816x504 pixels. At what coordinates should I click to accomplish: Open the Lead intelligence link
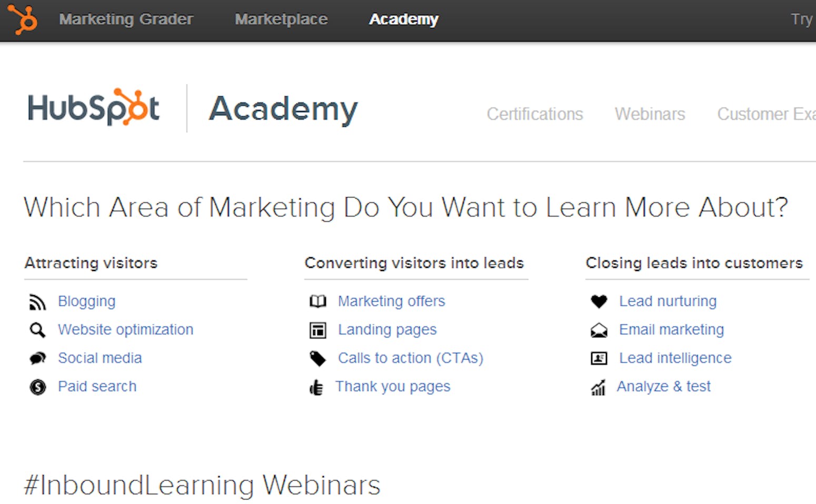(x=675, y=358)
